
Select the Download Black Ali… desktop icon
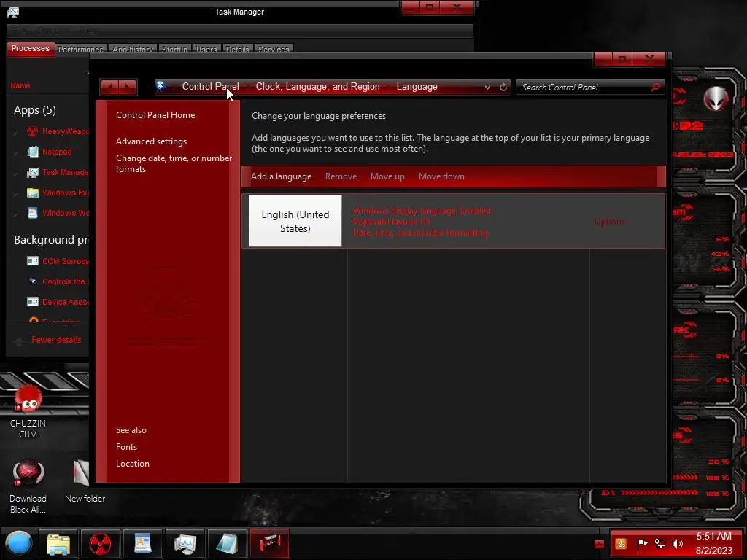(x=28, y=486)
